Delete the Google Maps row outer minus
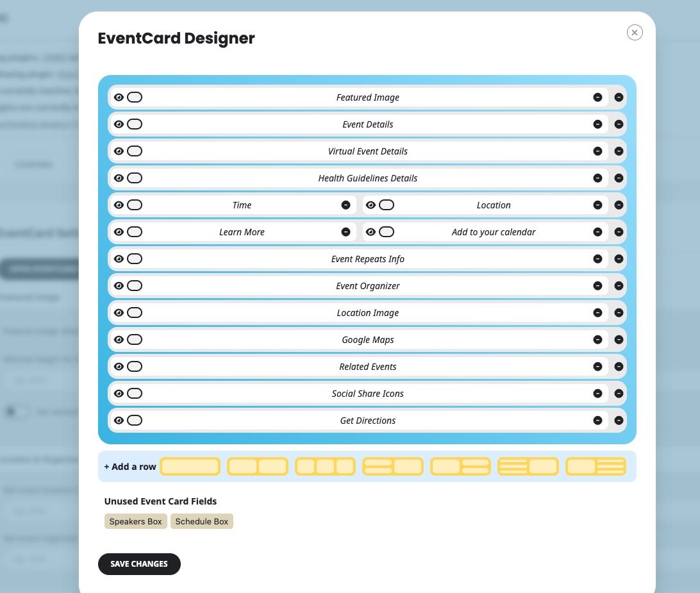The image size is (700, 593). click(619, 340)
